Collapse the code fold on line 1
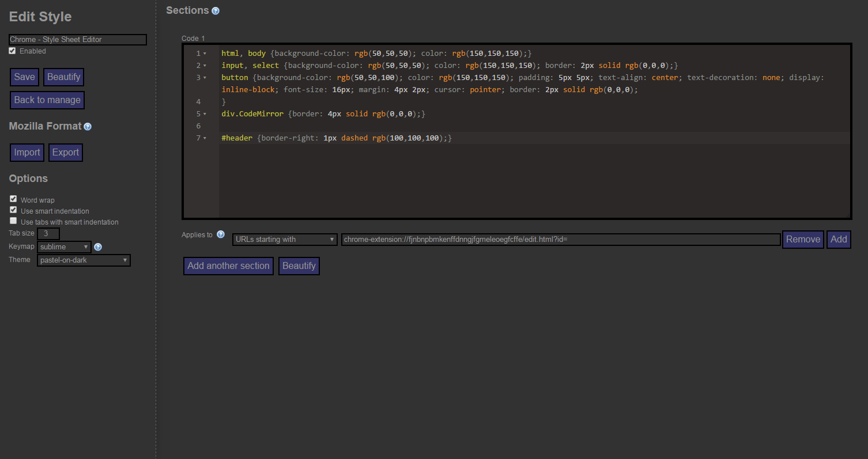 [x=205, y=53]
